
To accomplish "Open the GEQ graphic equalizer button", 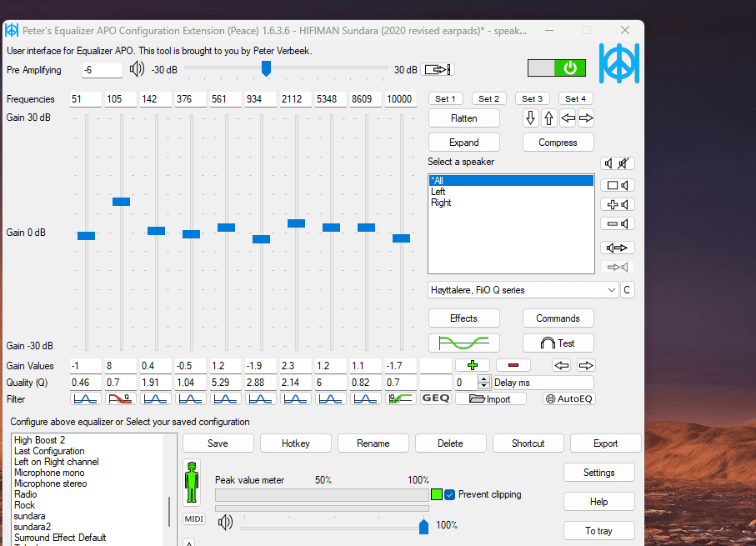I will pyautogui.click(x=435, y=398).
